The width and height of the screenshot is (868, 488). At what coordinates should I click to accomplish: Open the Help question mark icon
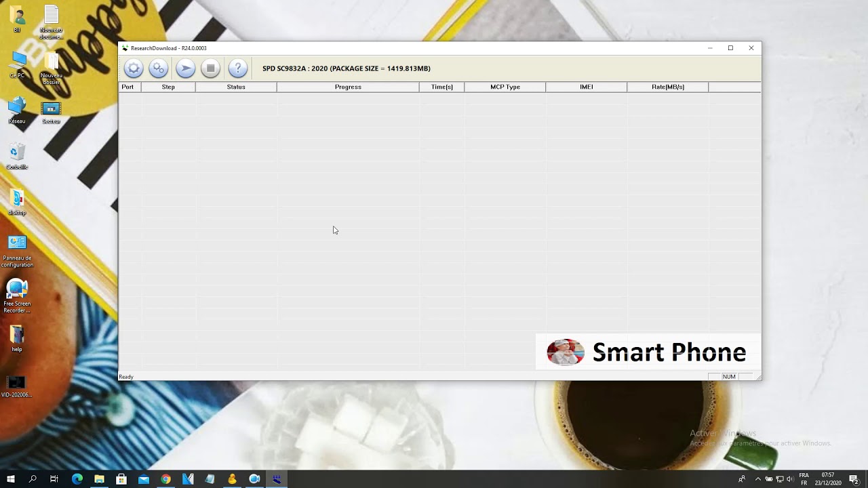[237, 68]
